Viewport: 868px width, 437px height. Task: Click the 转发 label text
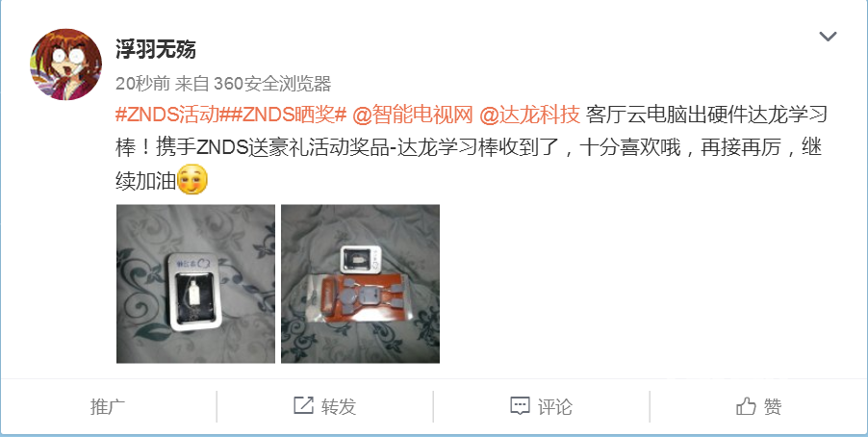[x=339, y=407]
